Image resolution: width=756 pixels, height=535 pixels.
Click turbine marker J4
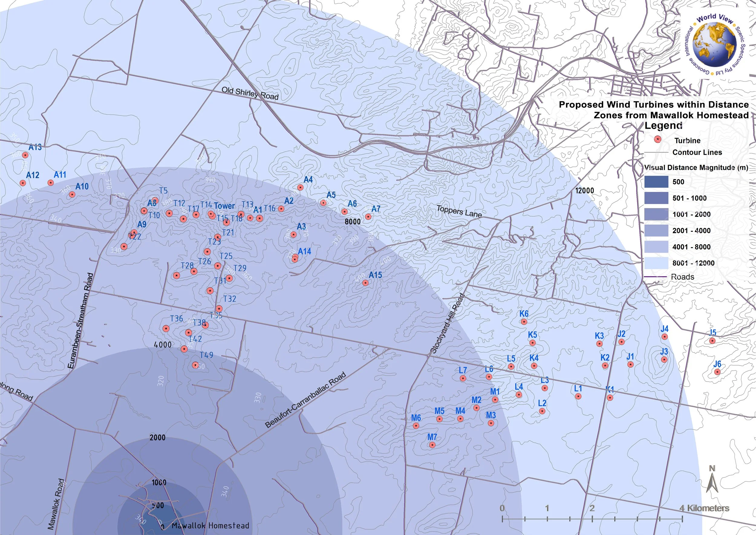point(664,337)
